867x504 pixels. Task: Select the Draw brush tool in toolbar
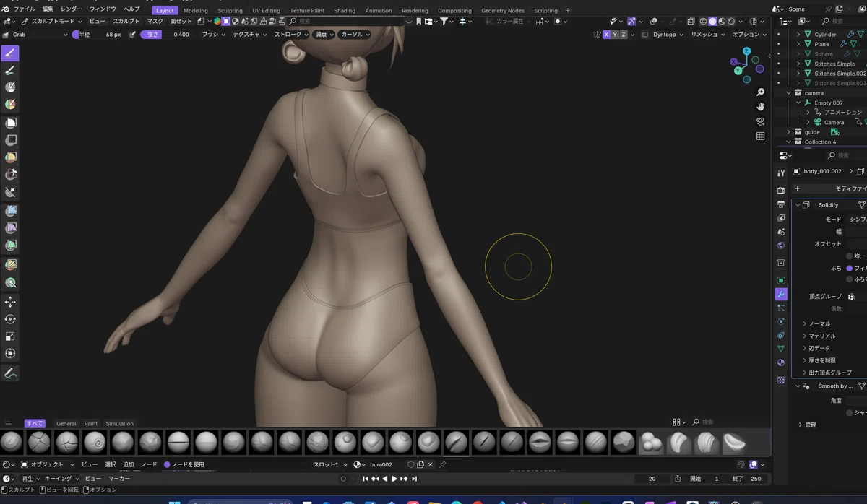coord(10,53)
